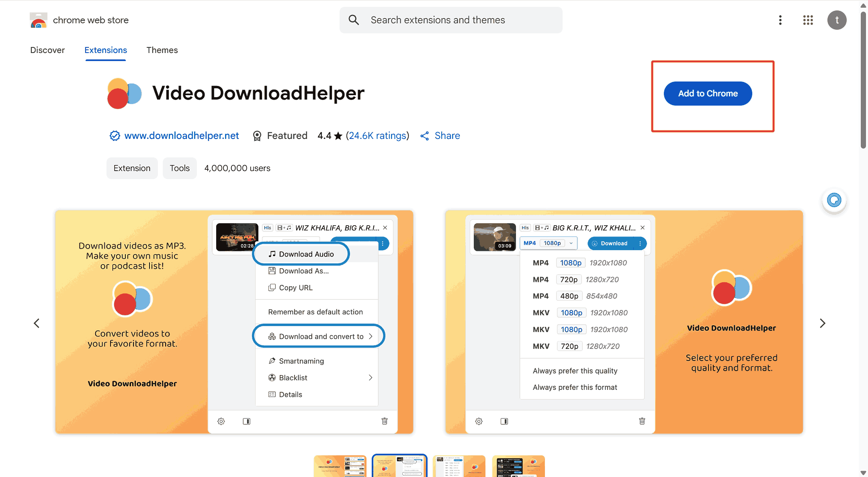Open the first screenshot with Download Audio menu

pyautogui.click(x=234, y=322)
